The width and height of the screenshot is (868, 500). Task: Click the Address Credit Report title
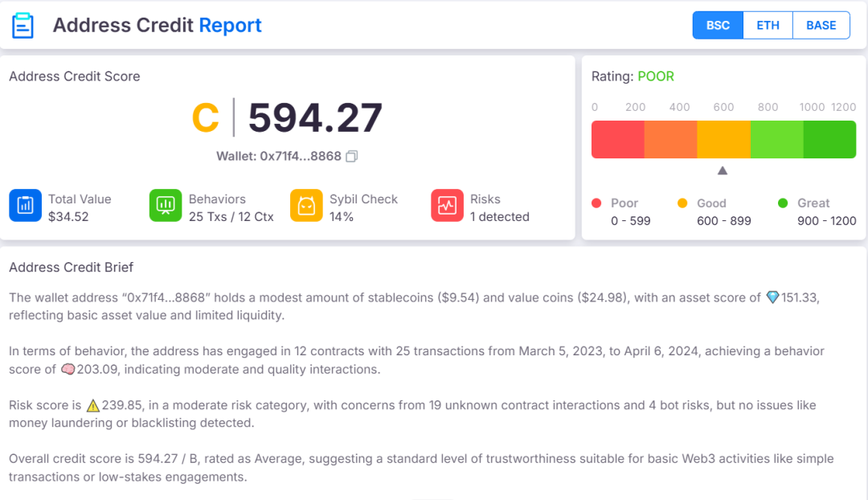click(157, 25)
